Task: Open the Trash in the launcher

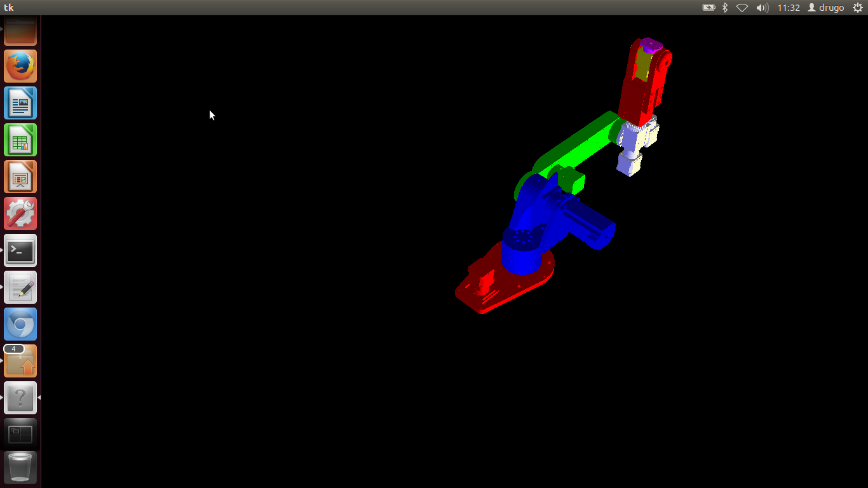Action: pyautogui.click(x=20, y=467)
